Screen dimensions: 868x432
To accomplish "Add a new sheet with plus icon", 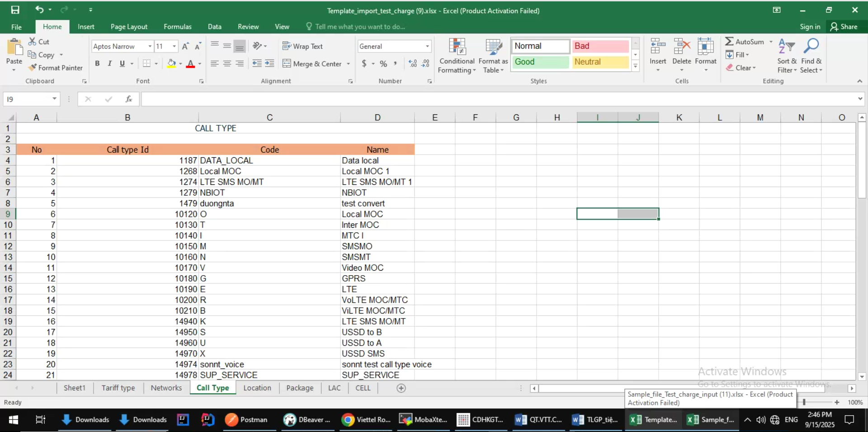I will coord(401,388).
